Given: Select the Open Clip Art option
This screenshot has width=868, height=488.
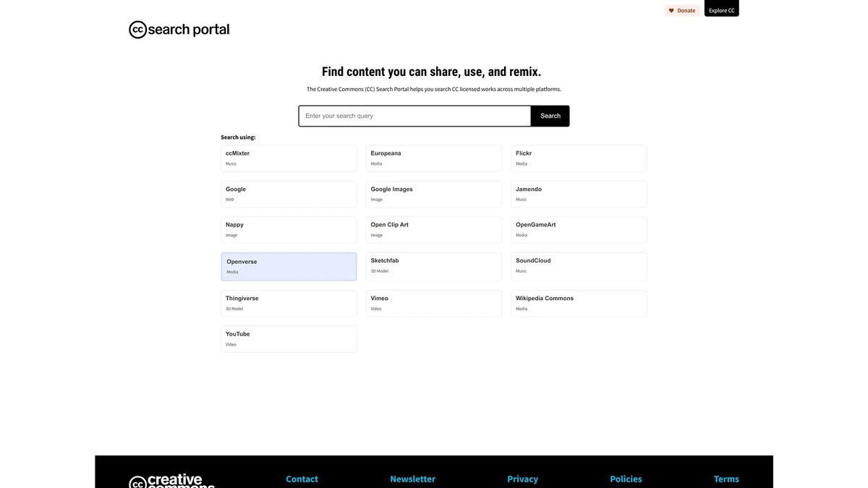Looking at the screenshot, I should point(433,230).
